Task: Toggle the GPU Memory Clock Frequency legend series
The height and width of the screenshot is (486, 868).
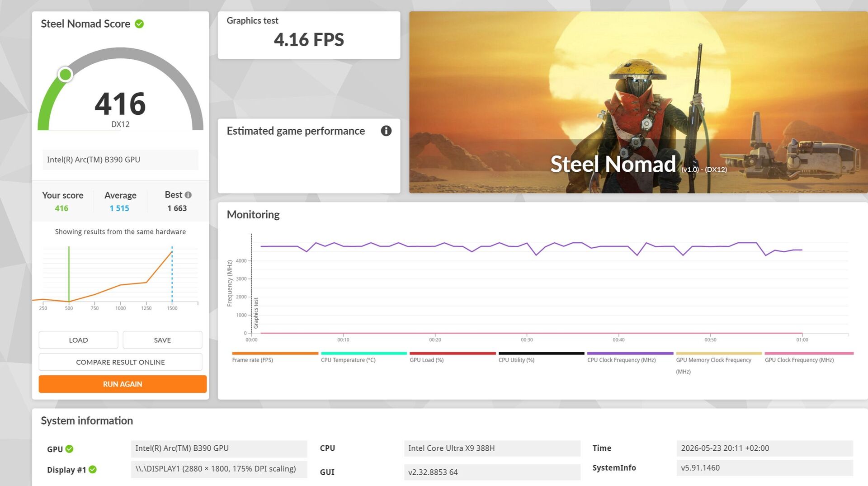Action: coord(719,363)
